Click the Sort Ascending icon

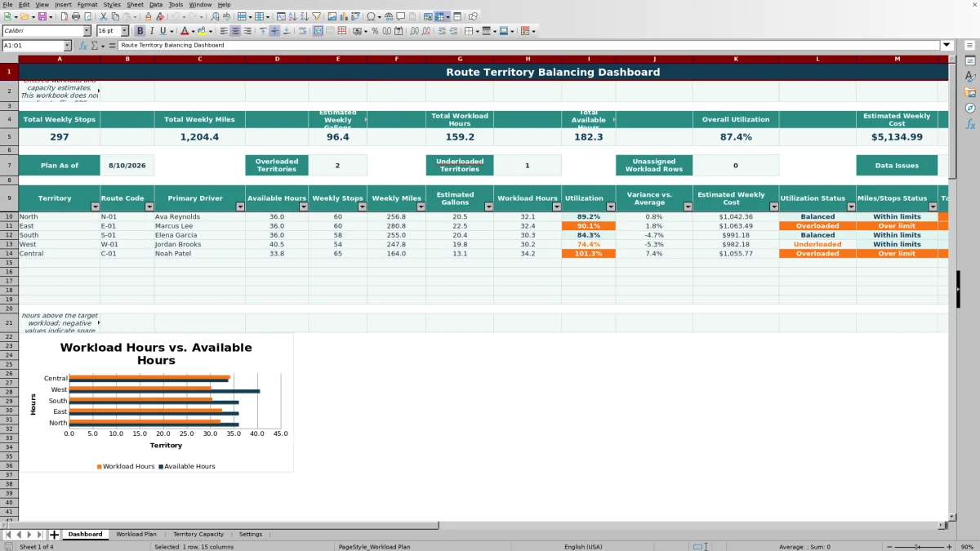click(292, 16)
